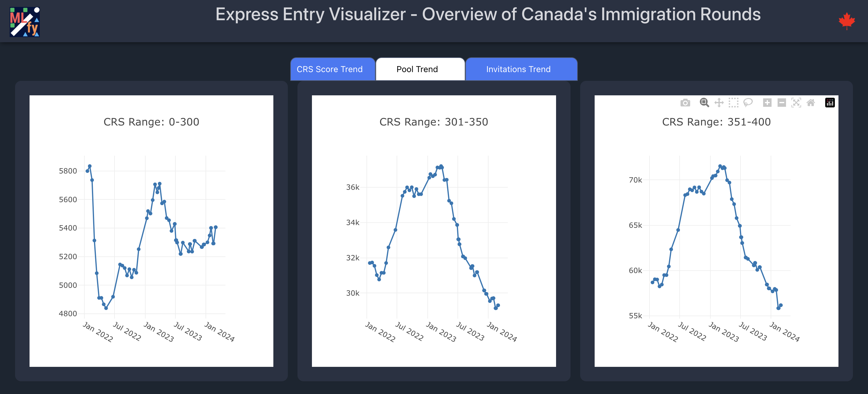The image size is (868, 394).
Task: Click the red maple leaf icon
Action: pyautogui.click(x=846, y=21)
